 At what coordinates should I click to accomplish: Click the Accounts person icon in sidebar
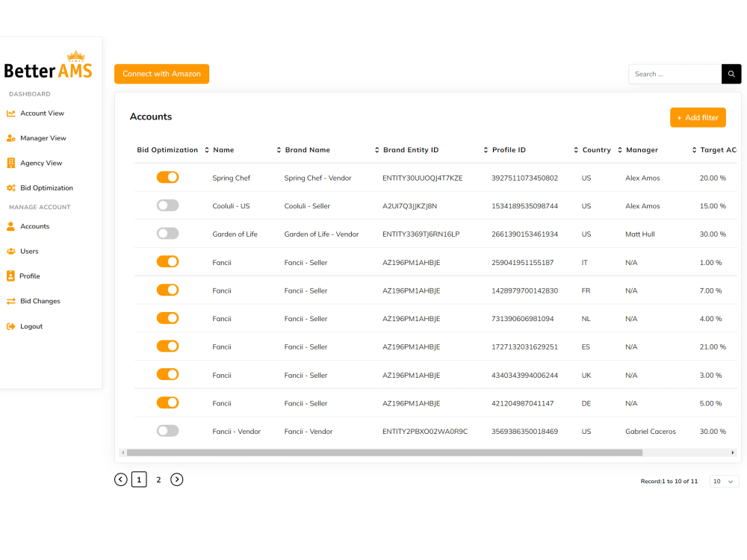click(x=11, y=226)
